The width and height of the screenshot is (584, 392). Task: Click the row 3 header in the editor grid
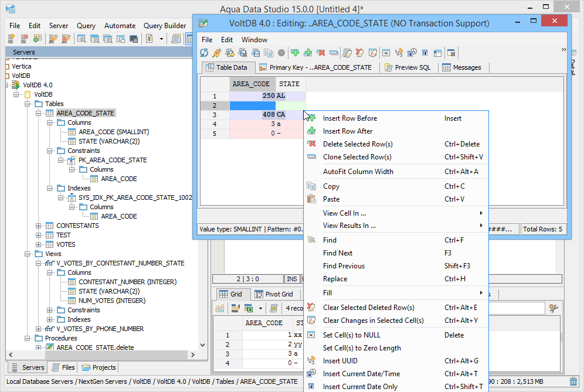click(x=215, y=115)
